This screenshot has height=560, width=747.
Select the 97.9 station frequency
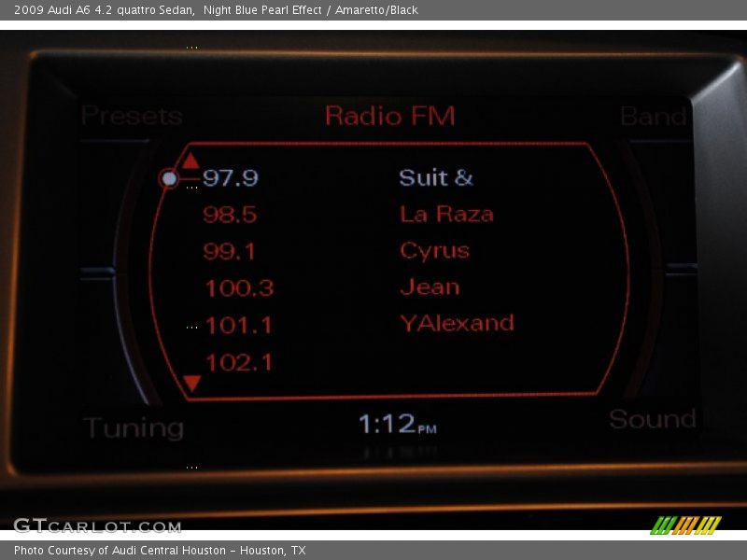pos(230,177)
